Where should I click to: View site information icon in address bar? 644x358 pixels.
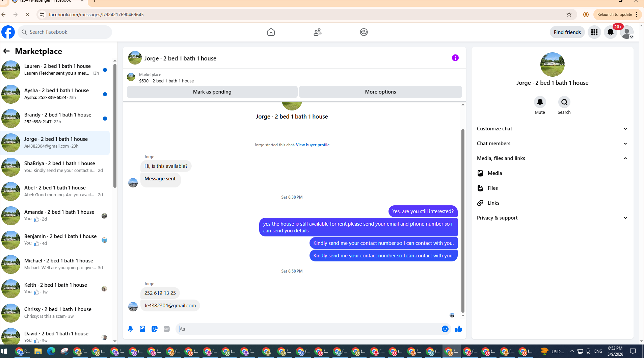tap(42, 15)
